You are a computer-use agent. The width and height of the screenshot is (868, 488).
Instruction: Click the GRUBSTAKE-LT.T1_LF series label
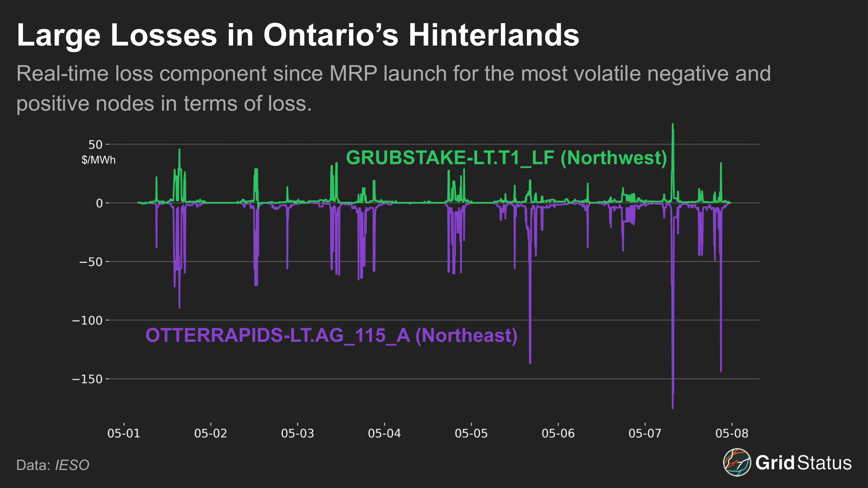506,158
